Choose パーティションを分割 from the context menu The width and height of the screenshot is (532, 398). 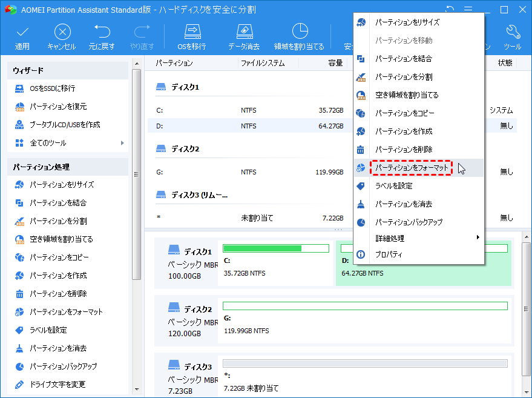419,77
